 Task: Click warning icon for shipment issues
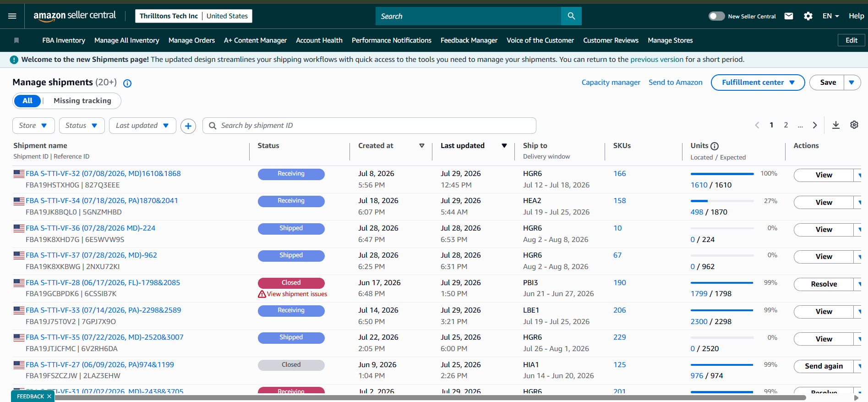pyautogui.click(x=262, y=294)
